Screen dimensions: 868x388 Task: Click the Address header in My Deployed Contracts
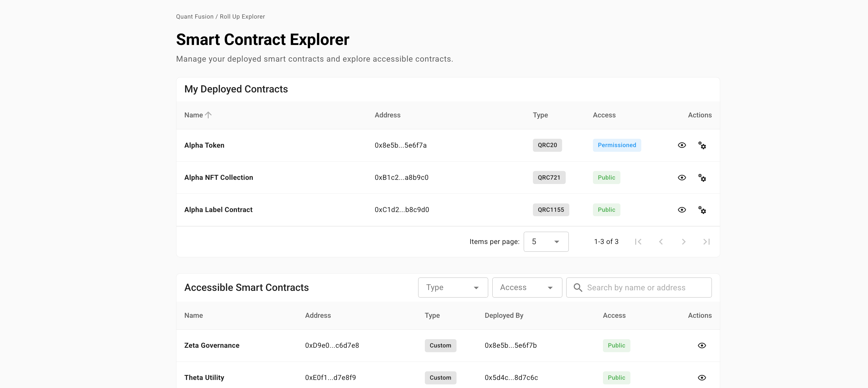pyautogui.click(x=388, y=115)
